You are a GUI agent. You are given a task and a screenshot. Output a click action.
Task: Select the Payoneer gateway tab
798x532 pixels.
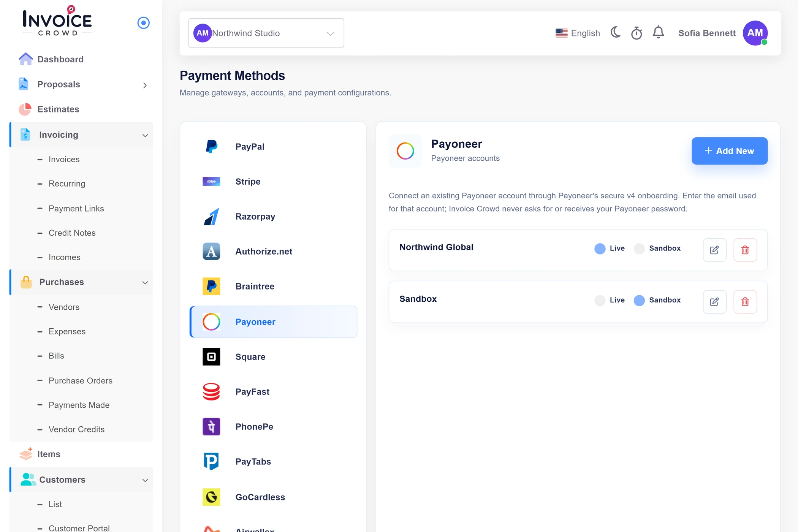pos(273,322)
